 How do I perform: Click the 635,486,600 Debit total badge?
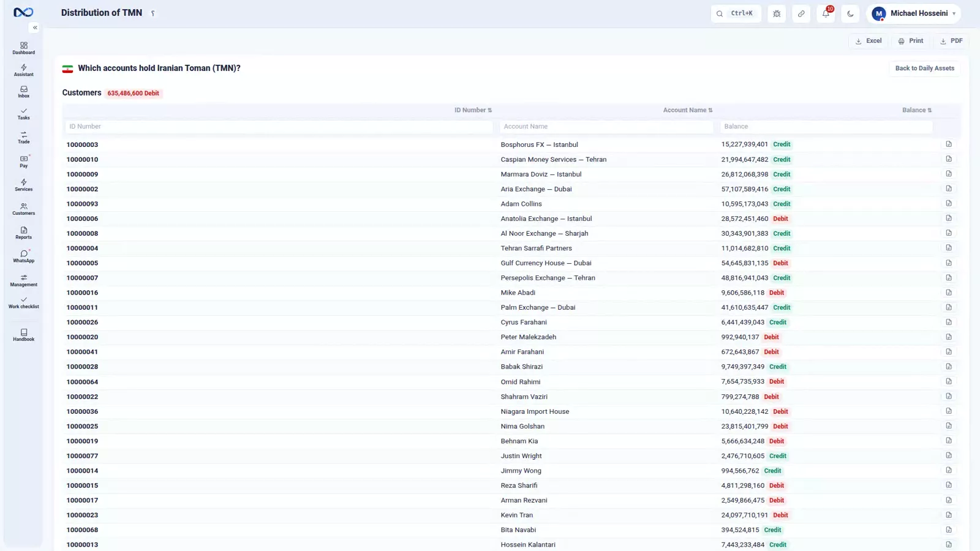click(133, 93)
